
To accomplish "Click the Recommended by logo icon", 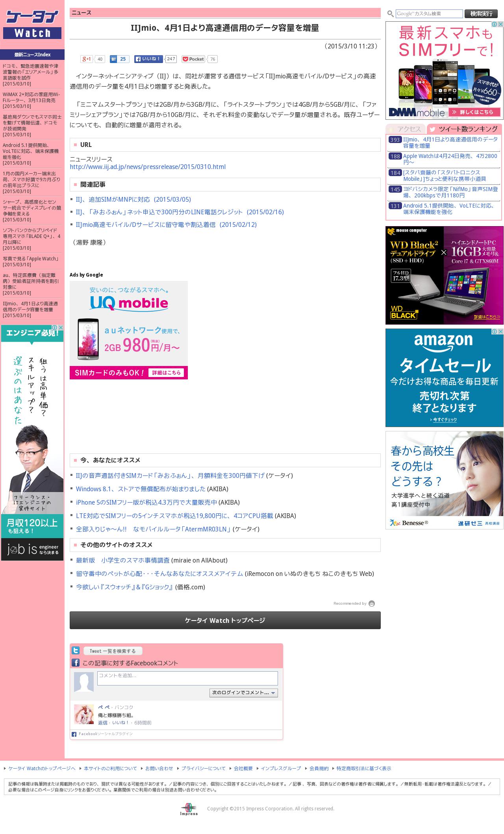I will click(372, 604).
